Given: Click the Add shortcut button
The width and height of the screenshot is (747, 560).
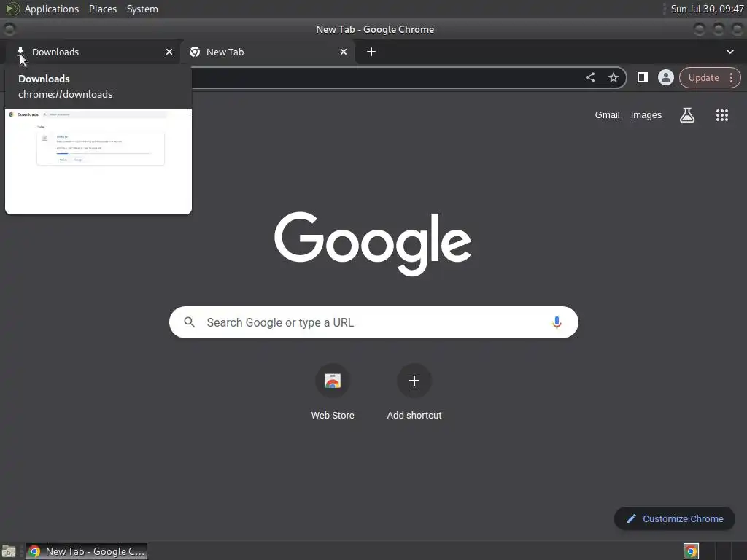Looking at the screenshot, I should point(414,392).
